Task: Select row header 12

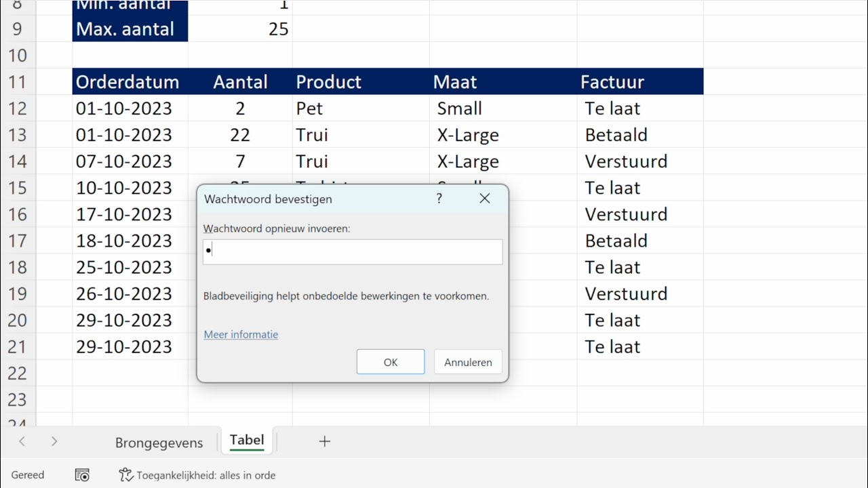Action: 18,108
